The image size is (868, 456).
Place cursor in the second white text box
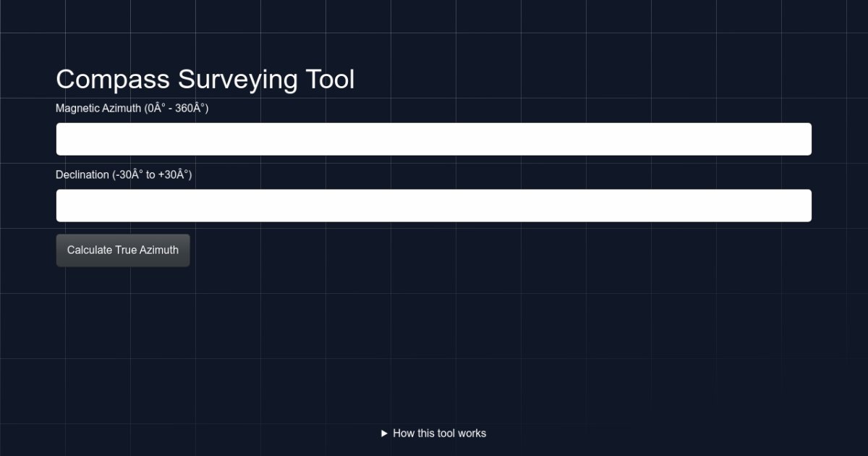[x=434, y=206]
